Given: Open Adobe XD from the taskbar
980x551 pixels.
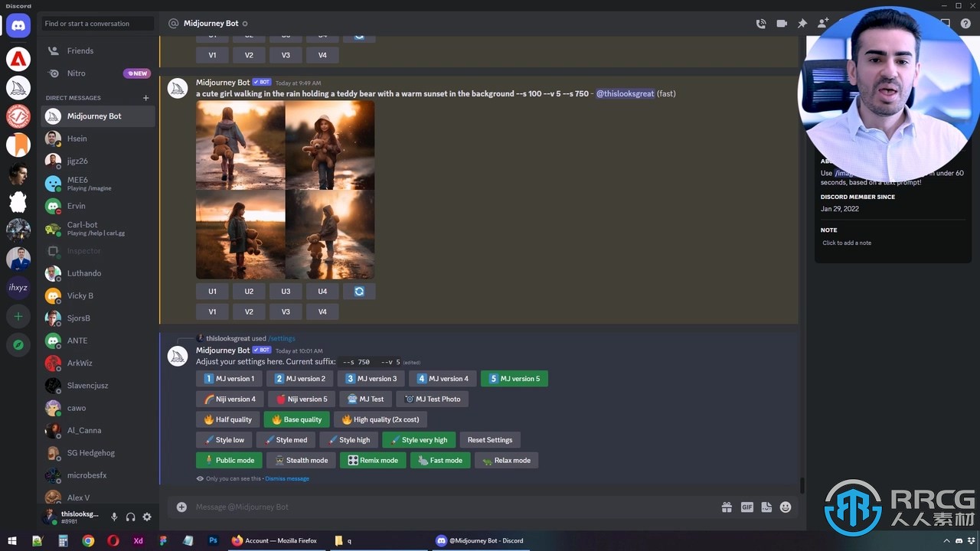Looking at the screenshot, I should tap(138, 540).
